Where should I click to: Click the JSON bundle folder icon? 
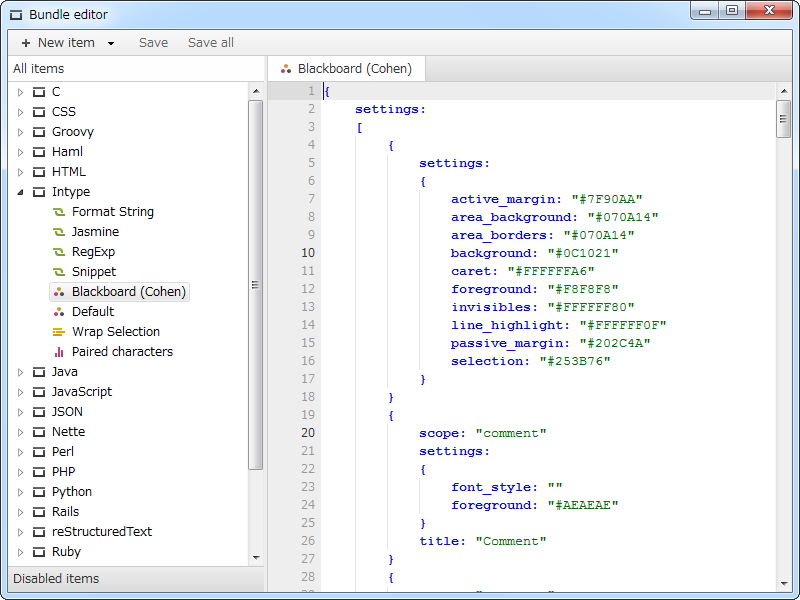(x=39, y=412)
